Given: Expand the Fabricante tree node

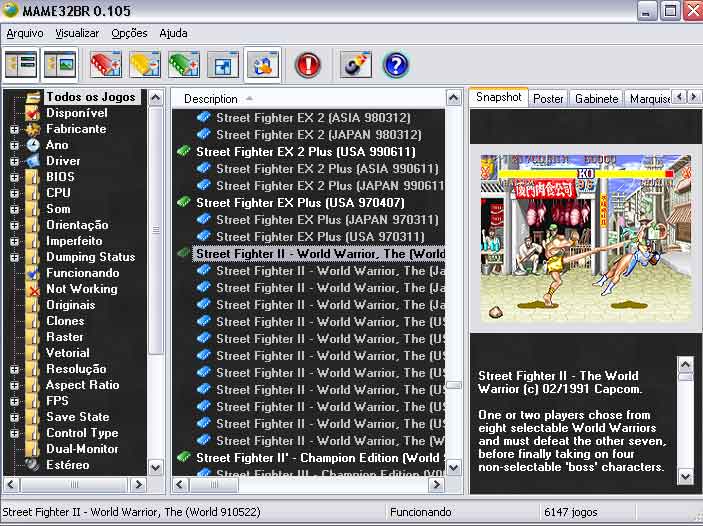Looking at the screenshot, I should coord(14,129).
